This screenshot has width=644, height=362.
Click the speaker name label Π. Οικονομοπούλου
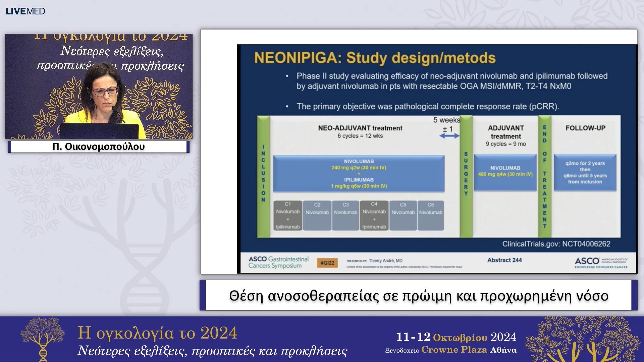tap(99, 147)
